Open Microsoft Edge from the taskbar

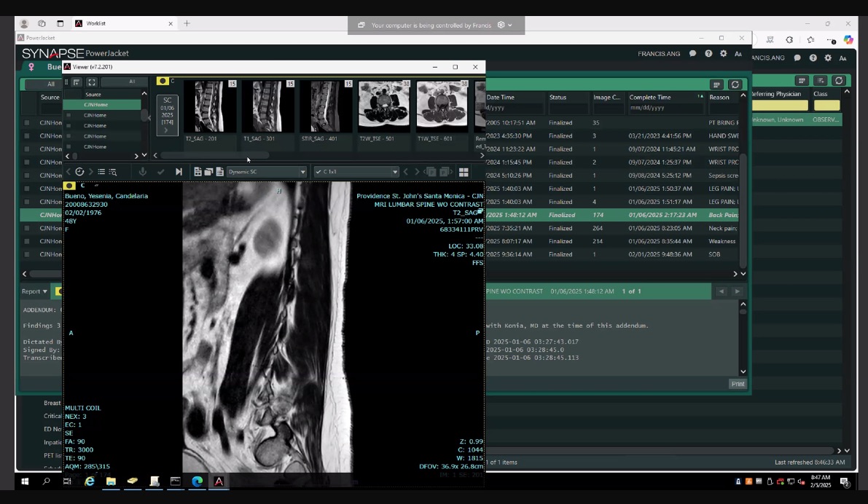click(x=197, y=481)
